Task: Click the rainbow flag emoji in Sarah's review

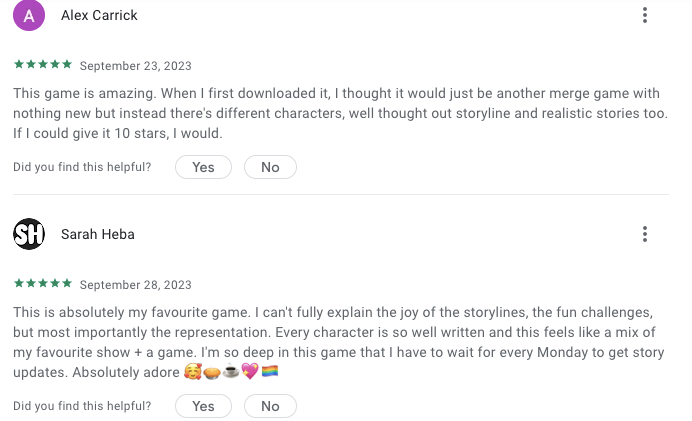Action: [269, 373]
